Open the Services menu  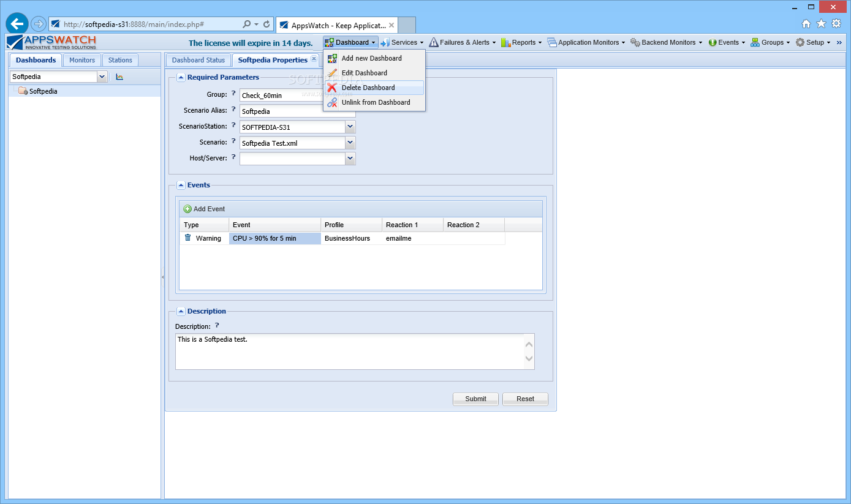(403, 42)
